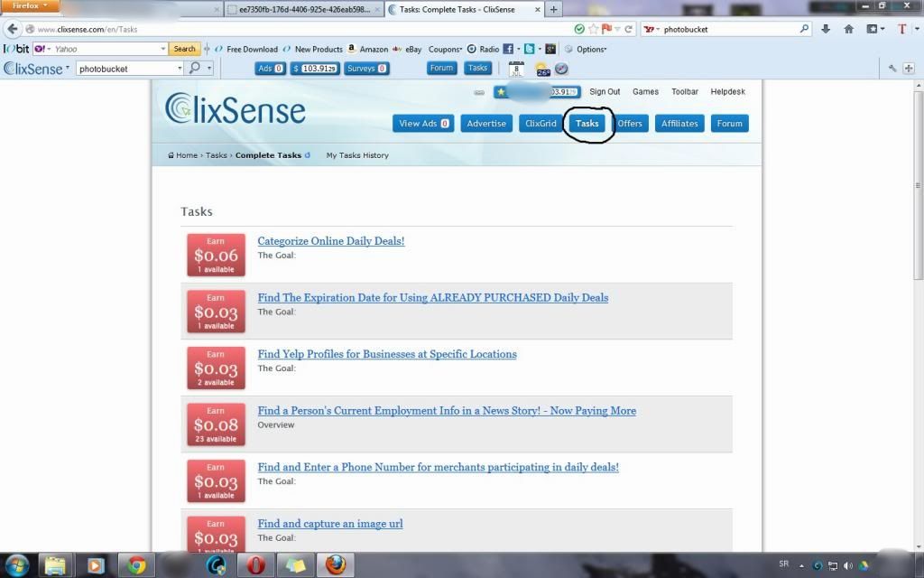This screenshot has height=578, width=924.
Task: Open the Affiliates navigation button
Action: point(679,123)
